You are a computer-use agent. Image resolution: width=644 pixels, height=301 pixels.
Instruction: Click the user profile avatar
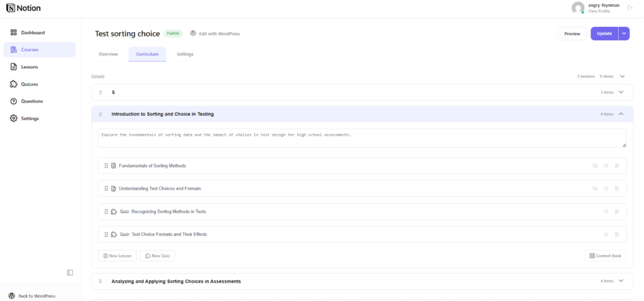click(578, 8)
